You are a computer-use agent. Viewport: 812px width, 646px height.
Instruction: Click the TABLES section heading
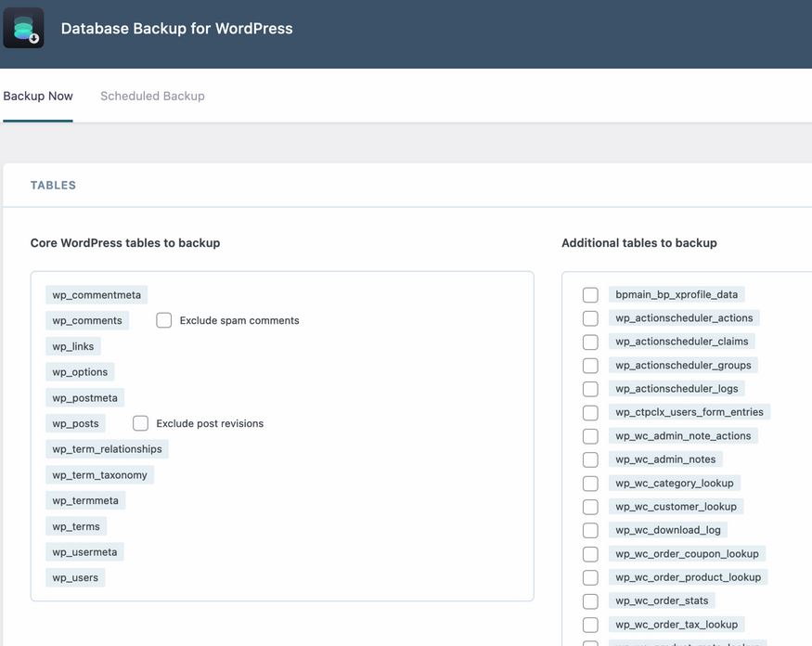[53, 185]
